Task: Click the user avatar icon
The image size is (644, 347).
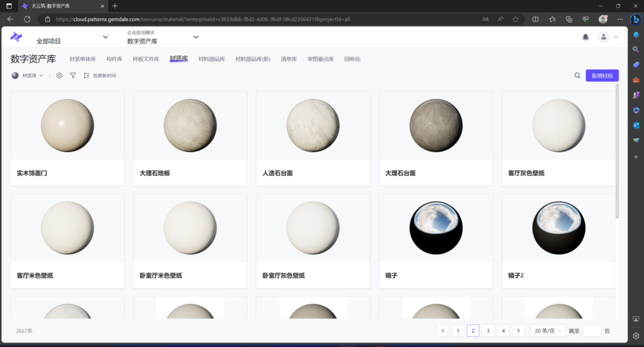Action: (604, 37)
